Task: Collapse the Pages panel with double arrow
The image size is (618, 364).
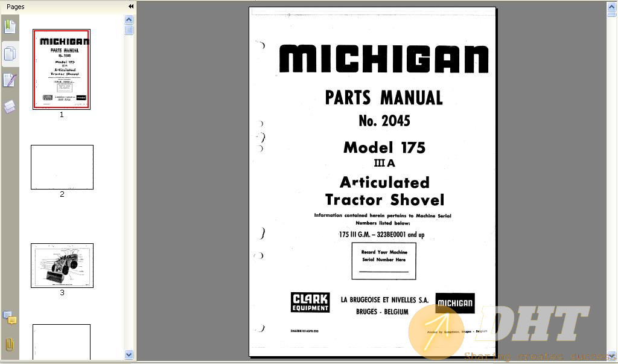Action: pos(131,6)
